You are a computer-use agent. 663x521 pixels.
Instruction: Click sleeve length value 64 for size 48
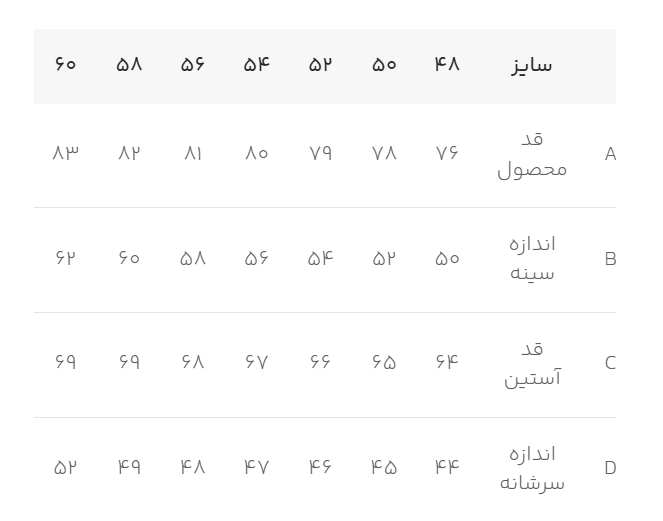pyautogui.click(x=447, y=363)
